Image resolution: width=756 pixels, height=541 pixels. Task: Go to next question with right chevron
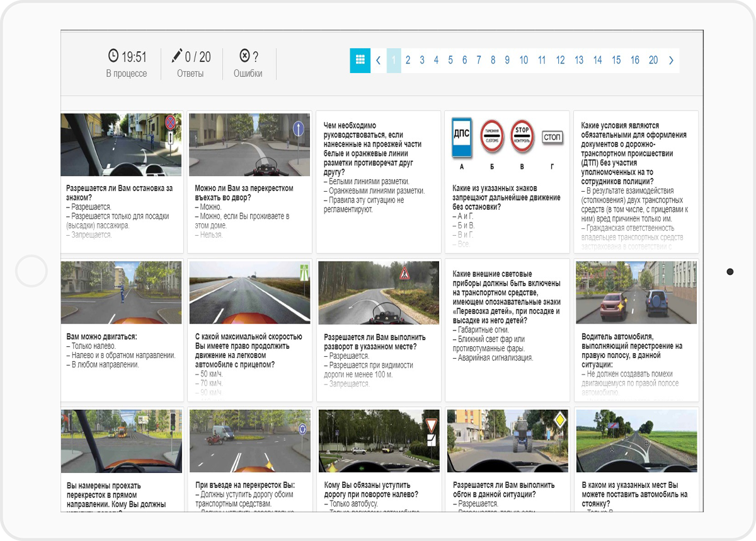pos(671,61)
